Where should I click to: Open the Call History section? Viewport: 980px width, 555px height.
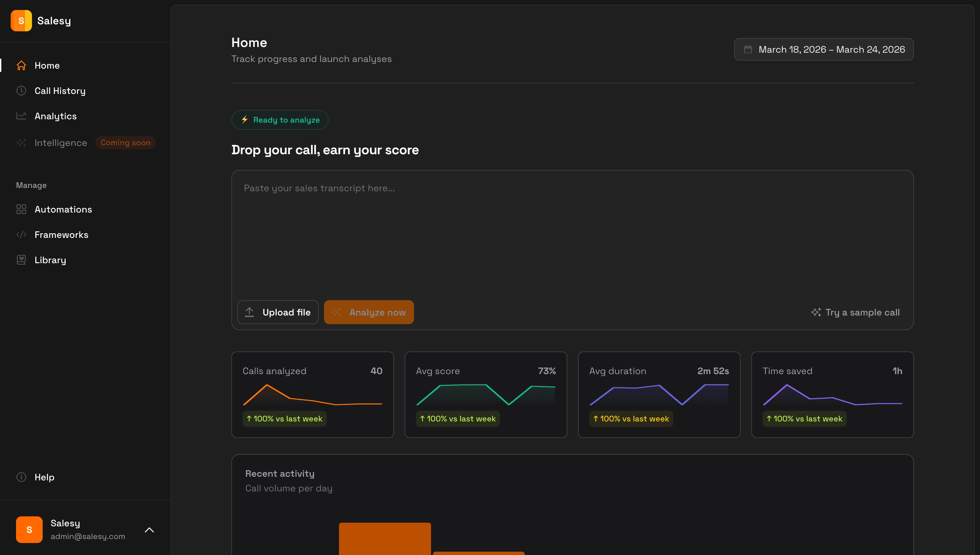click(60, 91)
